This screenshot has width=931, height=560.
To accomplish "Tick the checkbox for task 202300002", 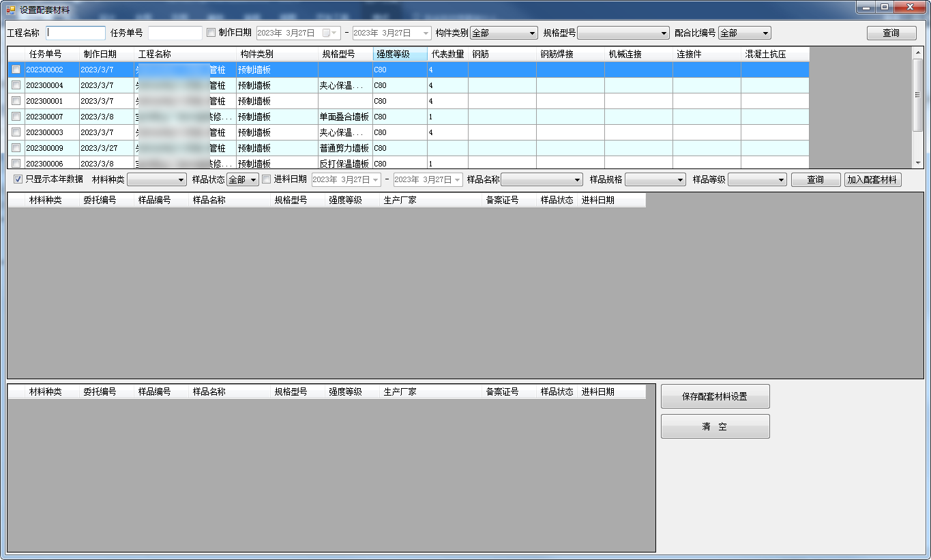I will pyautogui.click(x=16, y=70).
